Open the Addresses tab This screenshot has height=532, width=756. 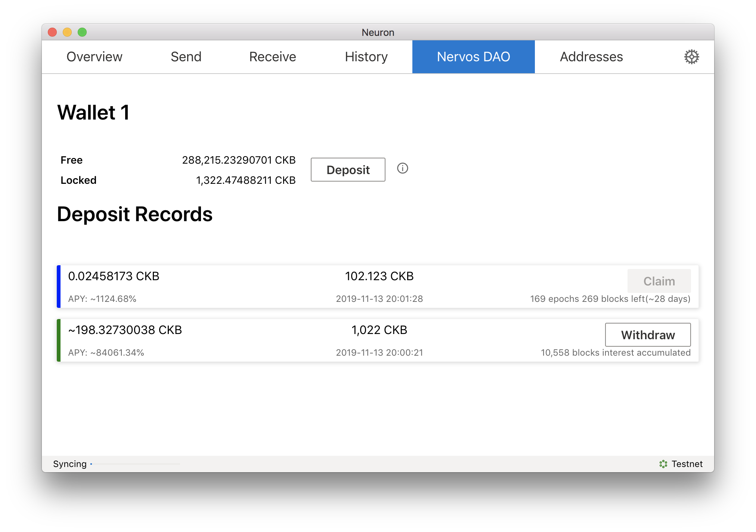[591, 57]
